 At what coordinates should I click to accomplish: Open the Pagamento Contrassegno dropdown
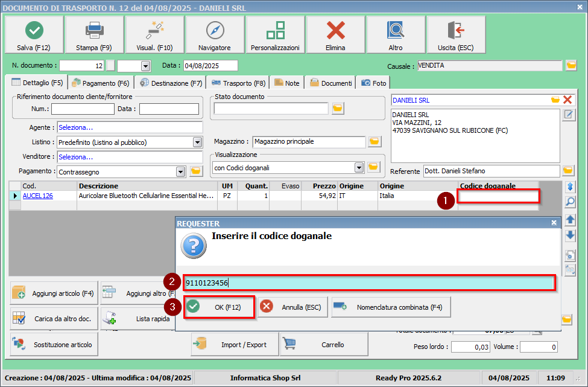tap(180, 172)
